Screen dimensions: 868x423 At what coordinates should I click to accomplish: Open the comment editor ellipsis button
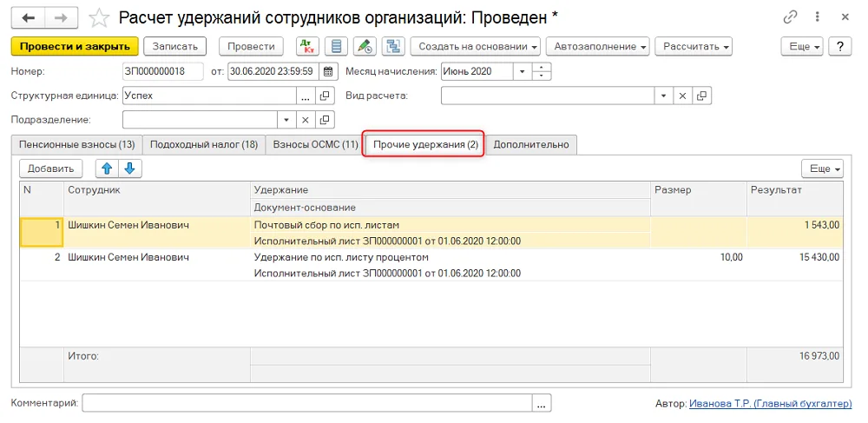click(542, 403)
